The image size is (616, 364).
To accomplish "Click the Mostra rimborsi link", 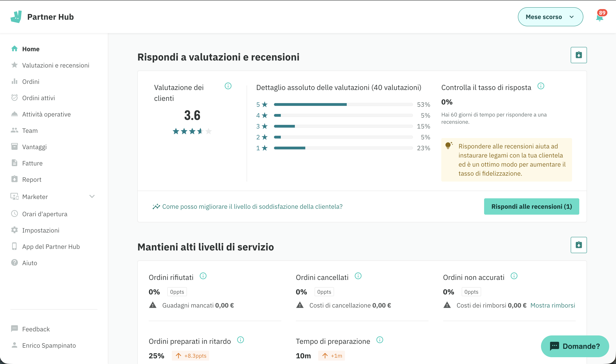I will point(553,305).
